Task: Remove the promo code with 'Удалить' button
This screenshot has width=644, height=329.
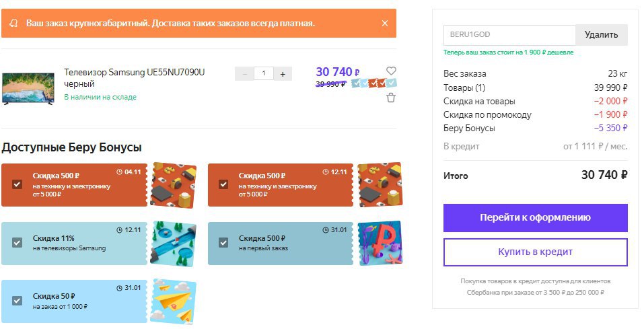Action: tap(602, 35)
